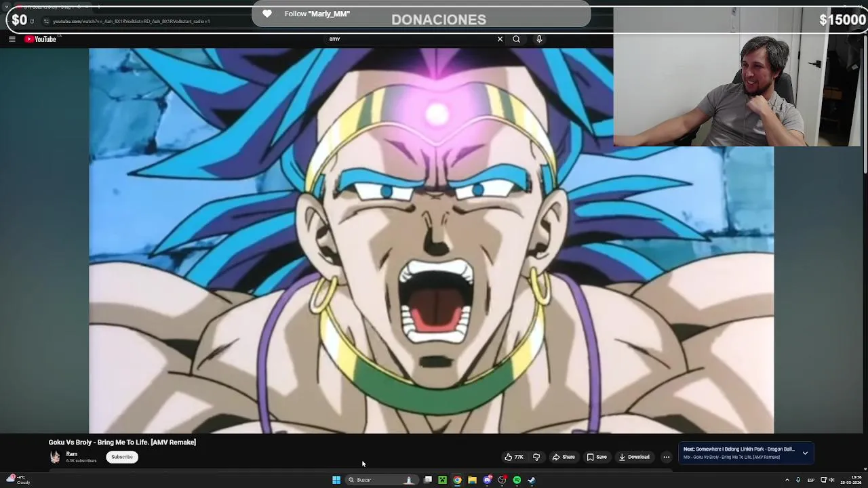Click the video title Goku Vs Broly
The width and height of the screenshot is (868, 488).
(x=122, y=442)
